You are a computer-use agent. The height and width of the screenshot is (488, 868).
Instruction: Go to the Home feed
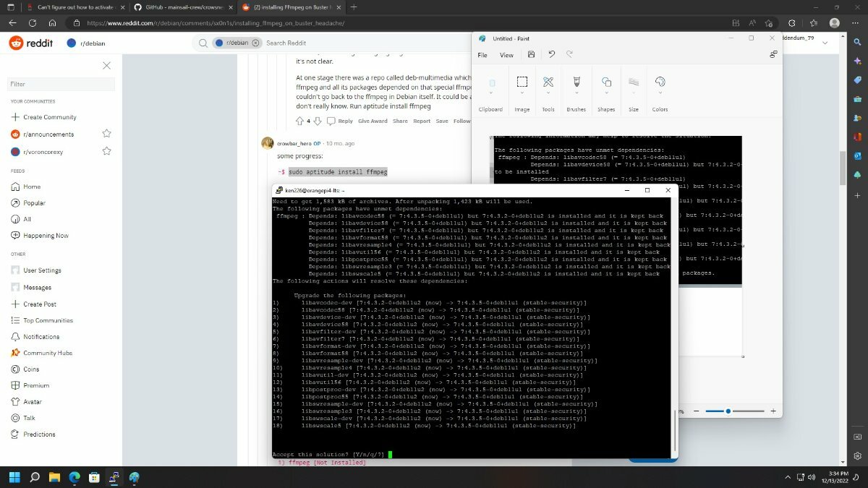(x=27, y=187)
